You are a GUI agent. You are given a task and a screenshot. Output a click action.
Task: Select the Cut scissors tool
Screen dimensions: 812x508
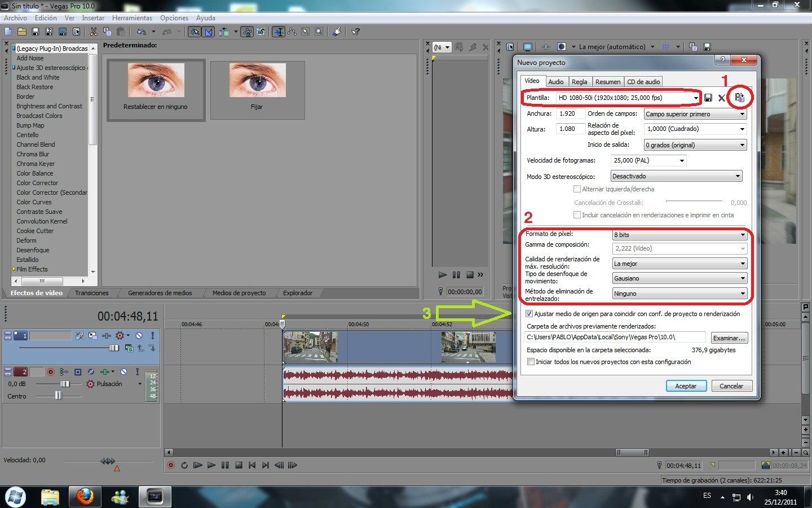[94, 32]
